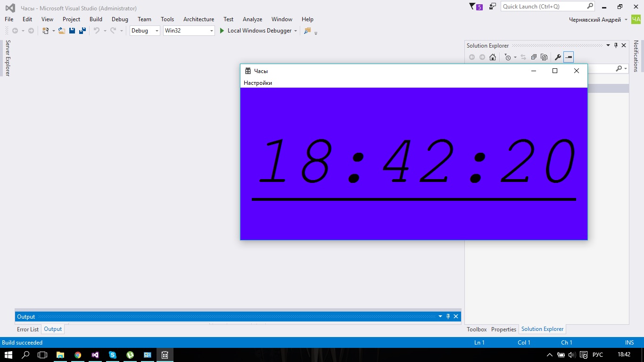Screen dimensions: 644x362
Task: Click Sync with Active Document icon
Action: (523, 57)
